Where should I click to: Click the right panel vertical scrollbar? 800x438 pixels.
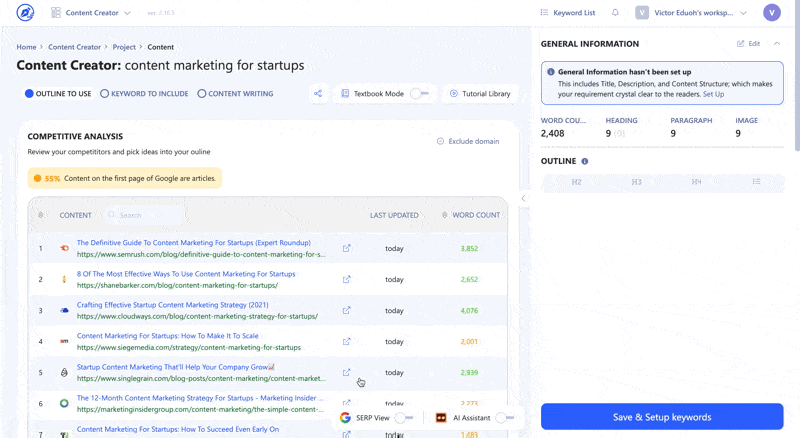click(797, 77)
